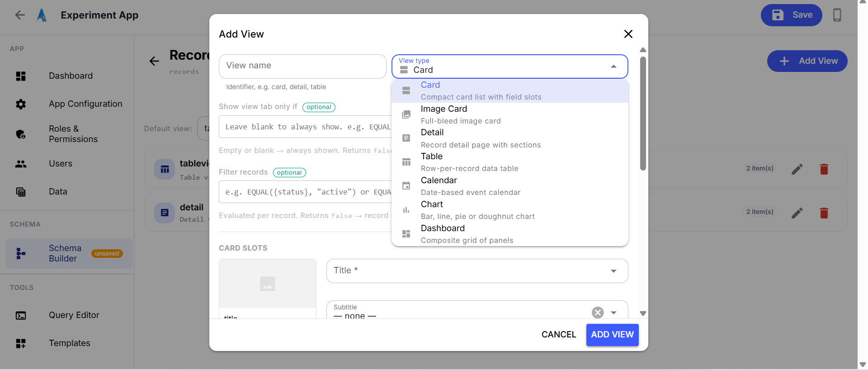Open the Templates tool

pos(67,343)
